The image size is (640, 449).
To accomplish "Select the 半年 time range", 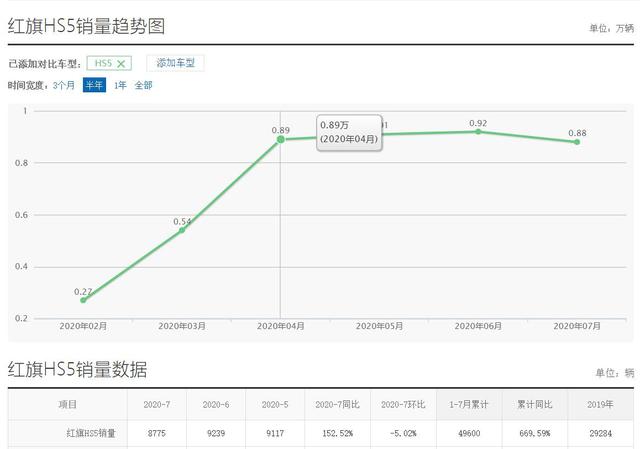I will pos(94,85).
